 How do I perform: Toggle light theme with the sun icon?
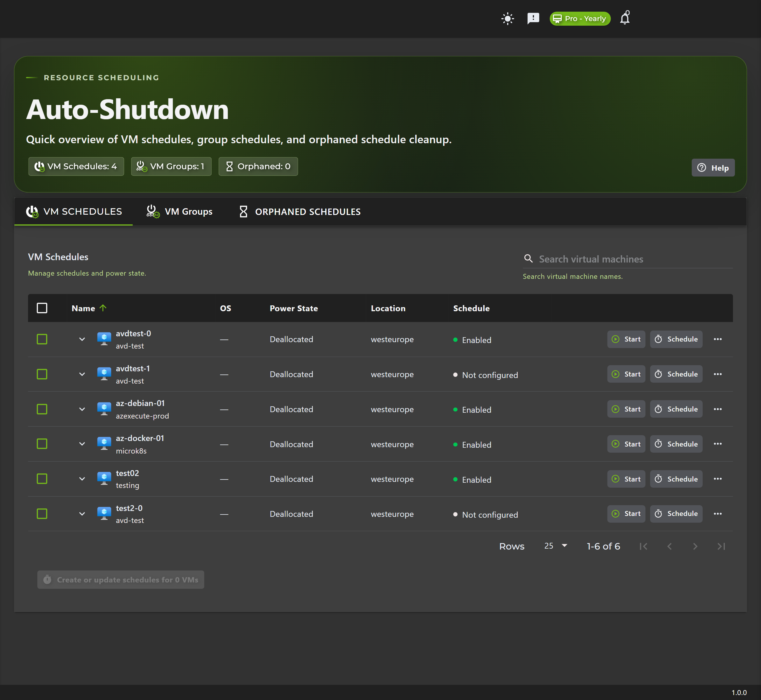[x=507, y=19]
